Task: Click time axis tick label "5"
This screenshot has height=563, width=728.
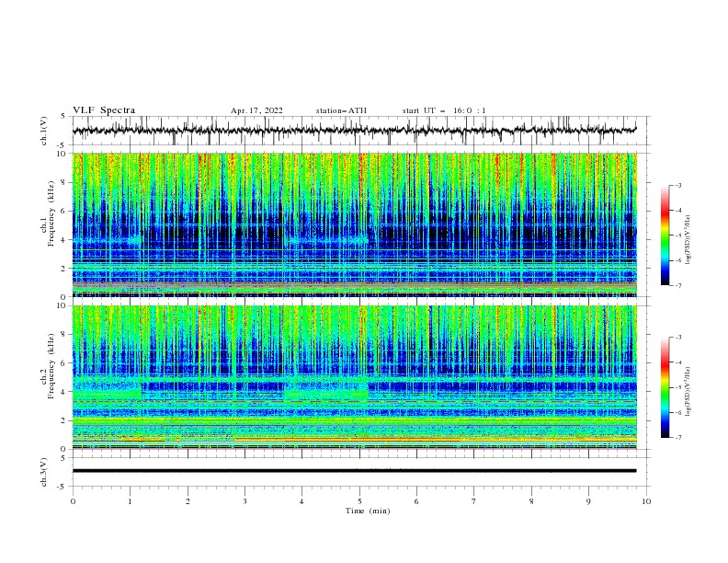Action: 359,501
